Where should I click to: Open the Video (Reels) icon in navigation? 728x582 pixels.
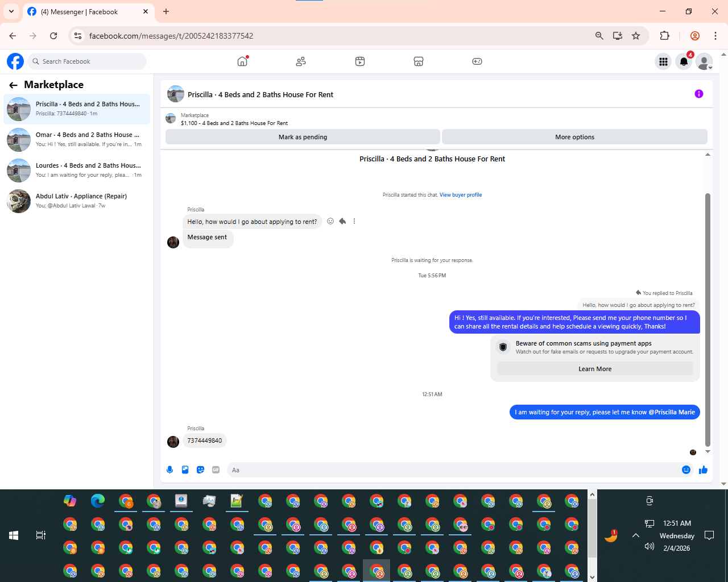[x=360, y=61]
